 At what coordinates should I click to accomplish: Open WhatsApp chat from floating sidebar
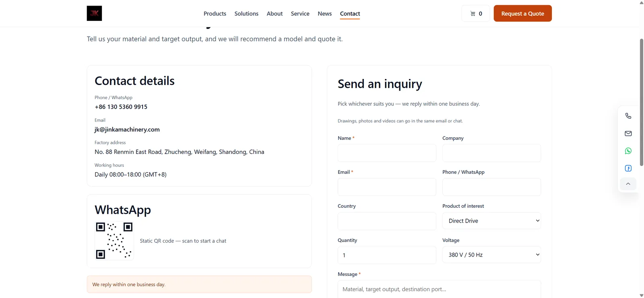[628, 151]
